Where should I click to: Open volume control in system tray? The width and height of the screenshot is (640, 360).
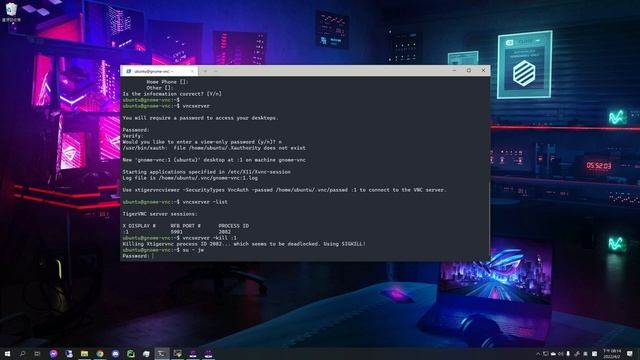point(561,353)
